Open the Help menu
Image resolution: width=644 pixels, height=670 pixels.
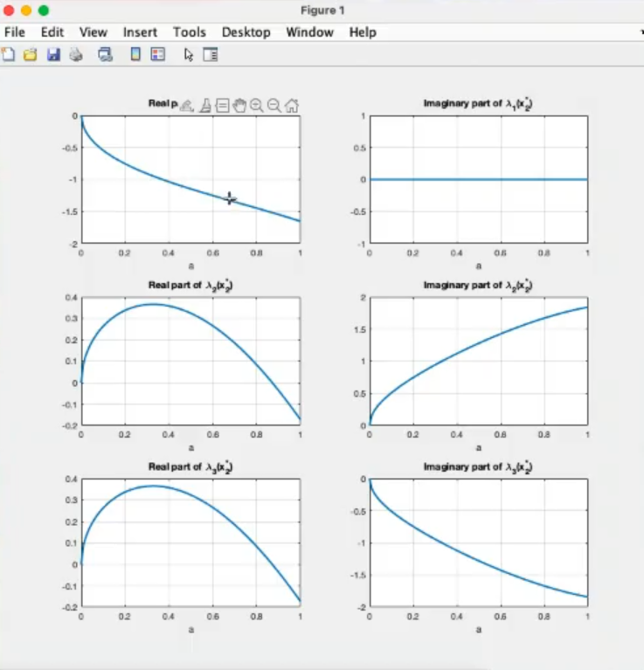coord(363,32)
